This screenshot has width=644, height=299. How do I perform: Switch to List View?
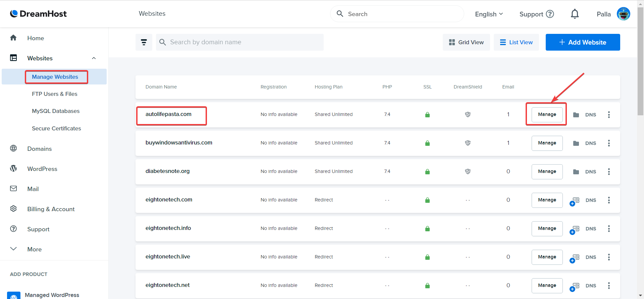click(516, 42)
